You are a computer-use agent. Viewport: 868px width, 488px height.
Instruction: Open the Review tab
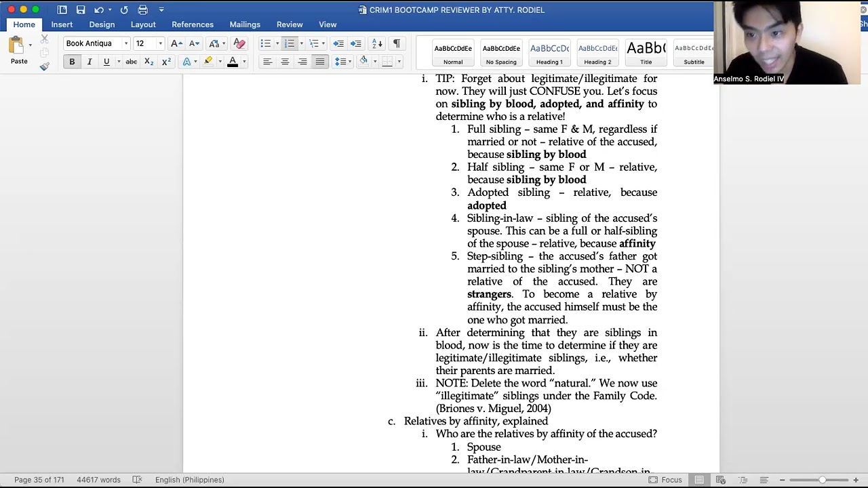290,24
